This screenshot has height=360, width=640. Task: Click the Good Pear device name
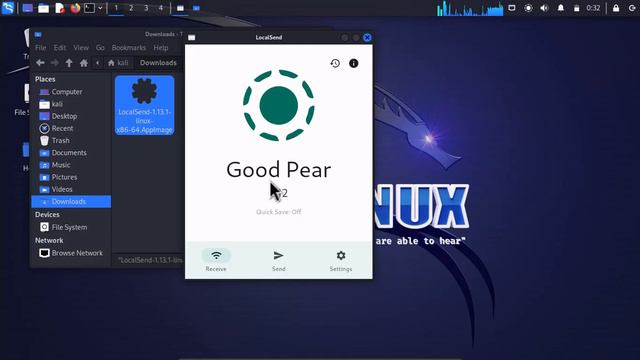point(279,170)
